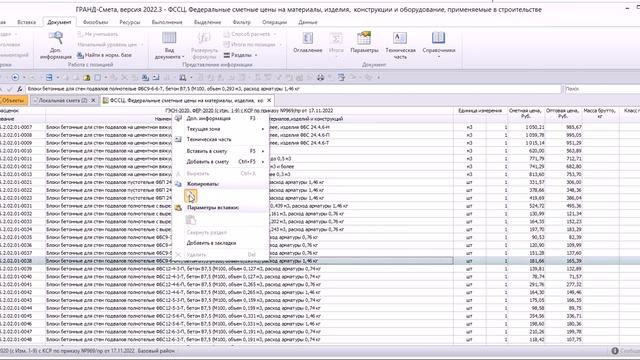This screenshot has width=640, height=360.
Task: Open the Выполнение ribbon tab
Action: pyautogui.click(x=167, y=22)
